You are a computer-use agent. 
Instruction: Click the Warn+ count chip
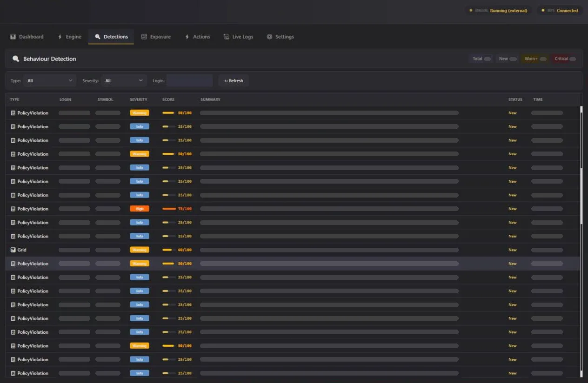point(535,59)
